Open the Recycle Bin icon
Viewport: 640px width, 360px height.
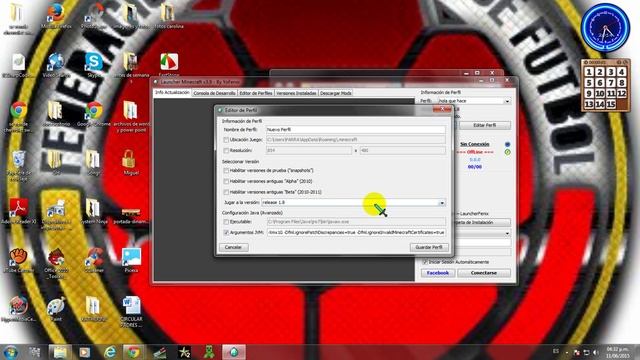(x=18, y=165)
